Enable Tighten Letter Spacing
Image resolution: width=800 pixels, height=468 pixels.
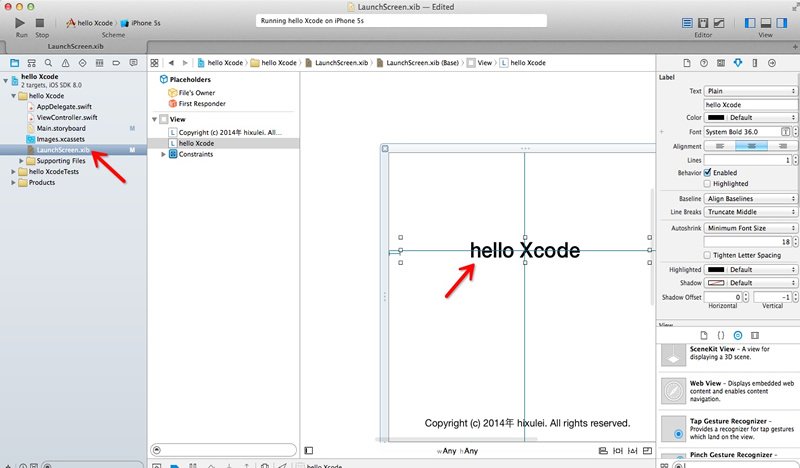(708, 255)
